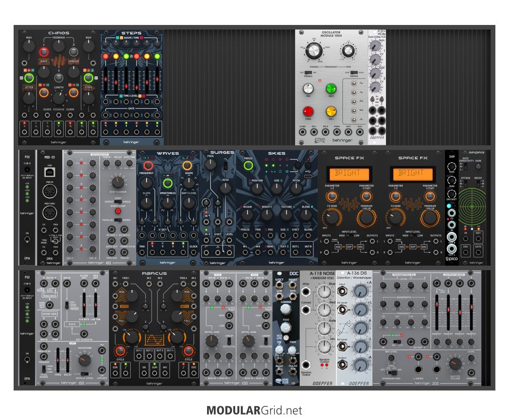Click the Rate knob on A-118 NOISE
Image resolution: width=509 pixels, height=420 pixels.
(324, 328)
